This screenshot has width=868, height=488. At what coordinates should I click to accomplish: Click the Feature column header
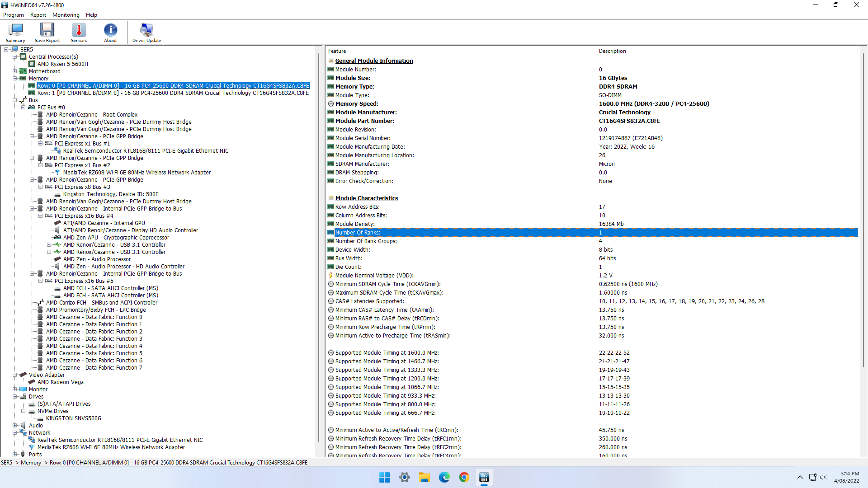point(460,51)
